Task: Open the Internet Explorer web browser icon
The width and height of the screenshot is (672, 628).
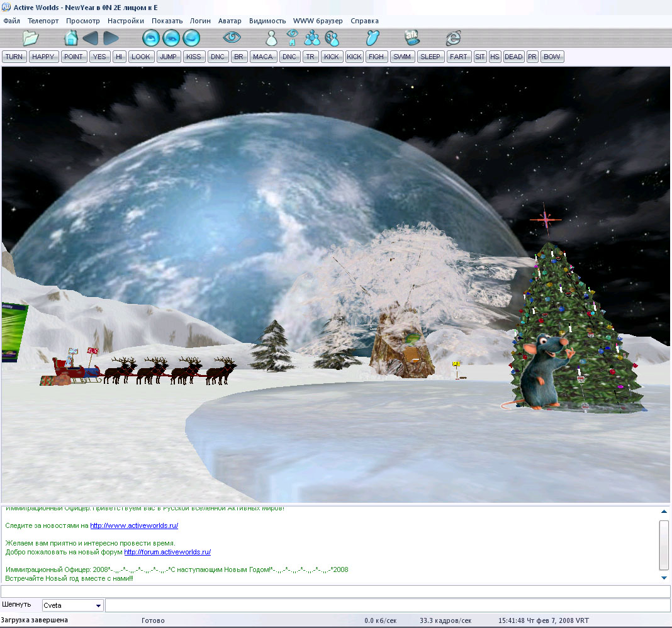Action: [x=453, y=38]
